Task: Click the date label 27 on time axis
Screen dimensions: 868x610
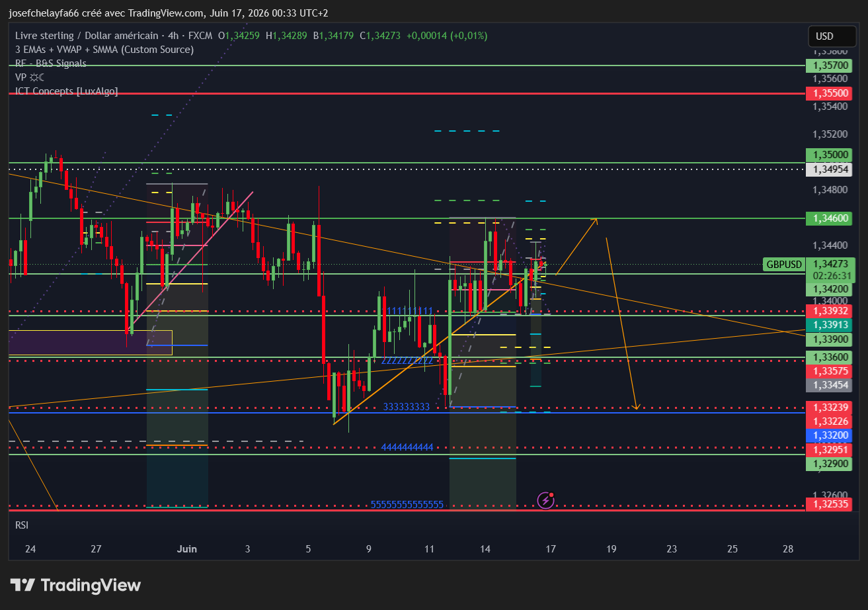Action: point(97,548)
